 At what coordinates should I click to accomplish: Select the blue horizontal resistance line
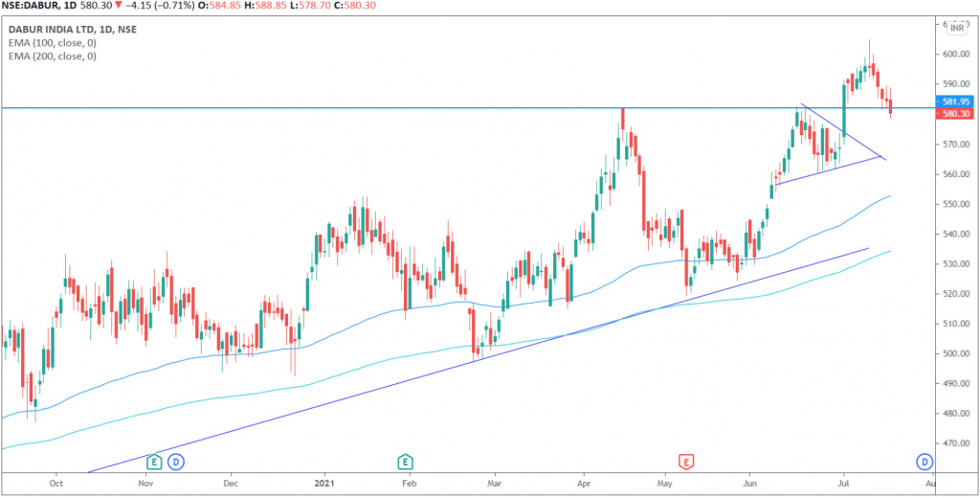[287, 108]
